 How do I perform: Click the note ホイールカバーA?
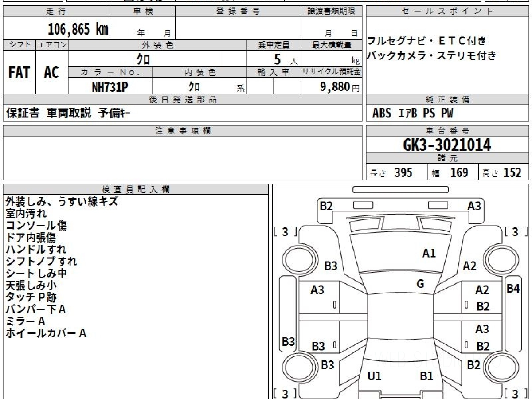pos(46,333)
